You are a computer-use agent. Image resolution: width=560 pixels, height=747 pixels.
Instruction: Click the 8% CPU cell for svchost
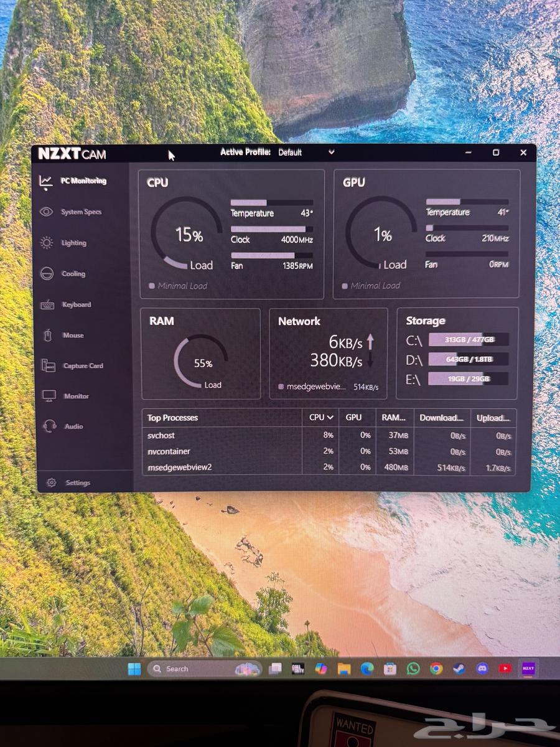(x=328, y=435)
